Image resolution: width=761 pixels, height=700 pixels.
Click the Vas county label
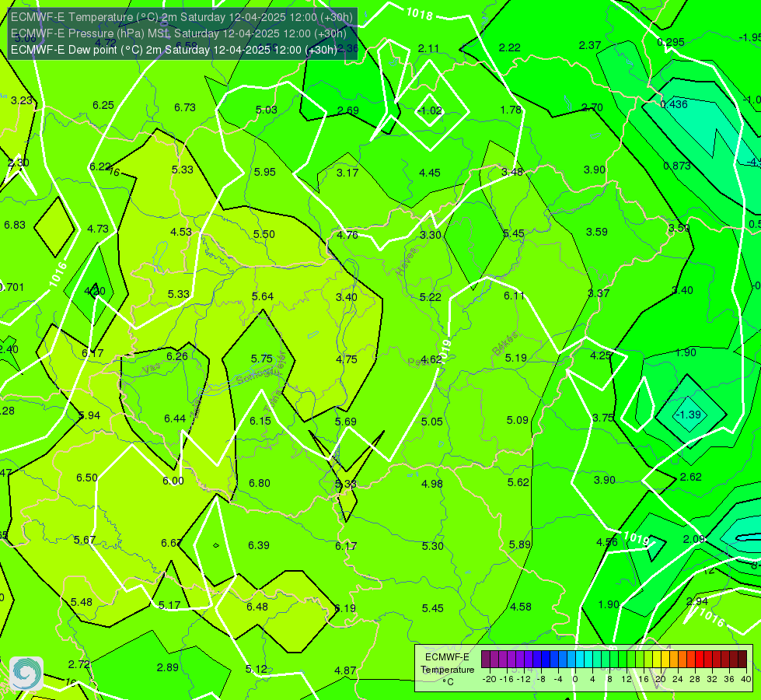[152, 369]
